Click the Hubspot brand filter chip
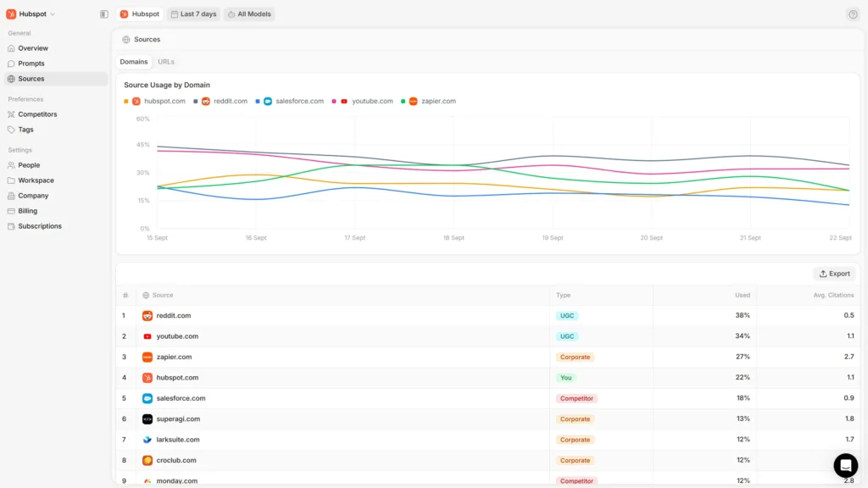The image size is (868, 488). [140, 14]
